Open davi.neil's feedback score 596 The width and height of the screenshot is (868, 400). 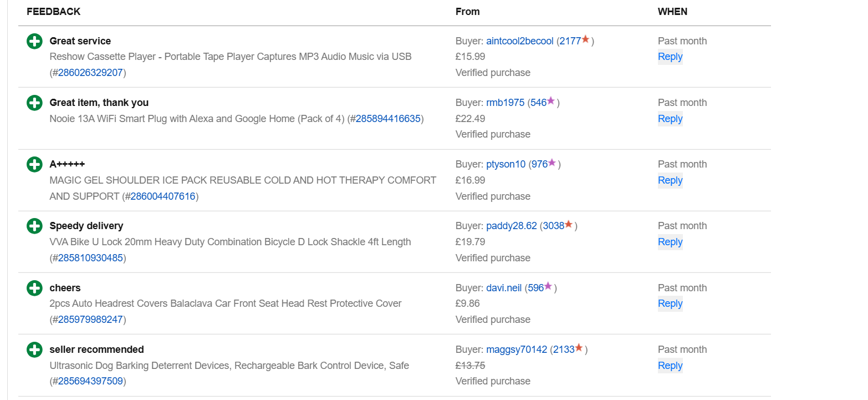point(535,288)
